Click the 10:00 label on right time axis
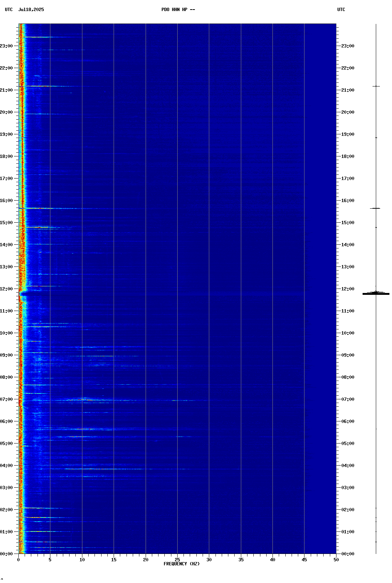The height and width of the screenshot is (583, 392). tap(348, 333)
